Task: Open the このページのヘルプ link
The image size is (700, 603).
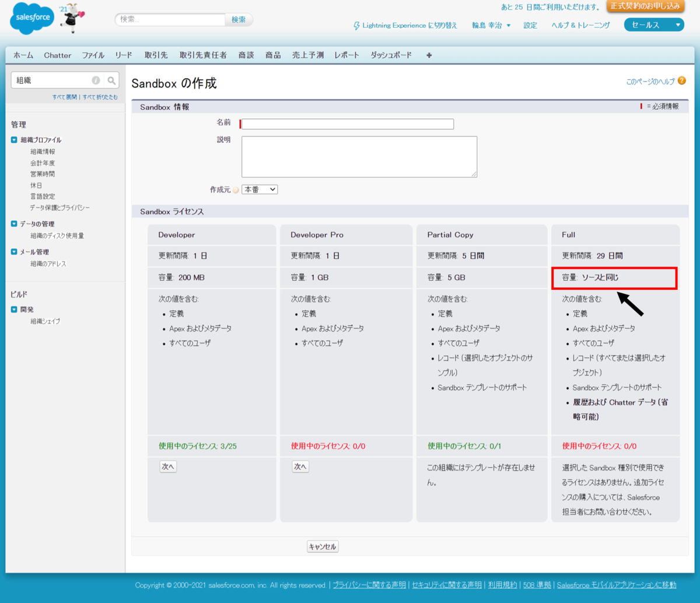Action: point(650,82)
